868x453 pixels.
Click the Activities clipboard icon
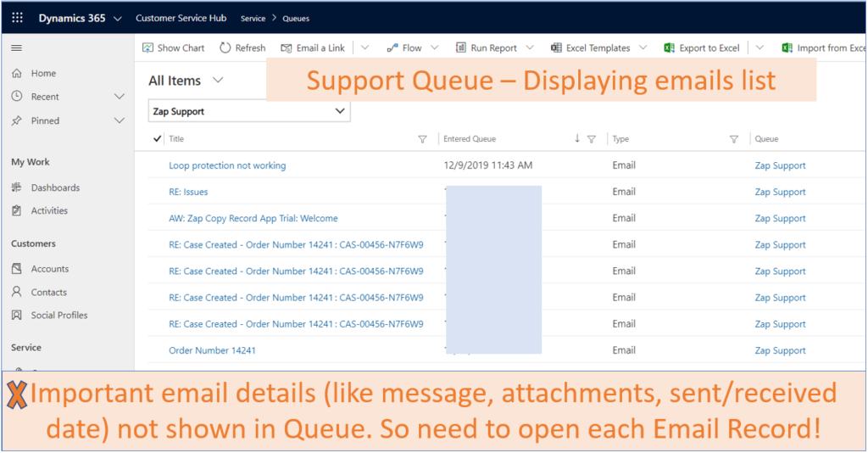17,210
